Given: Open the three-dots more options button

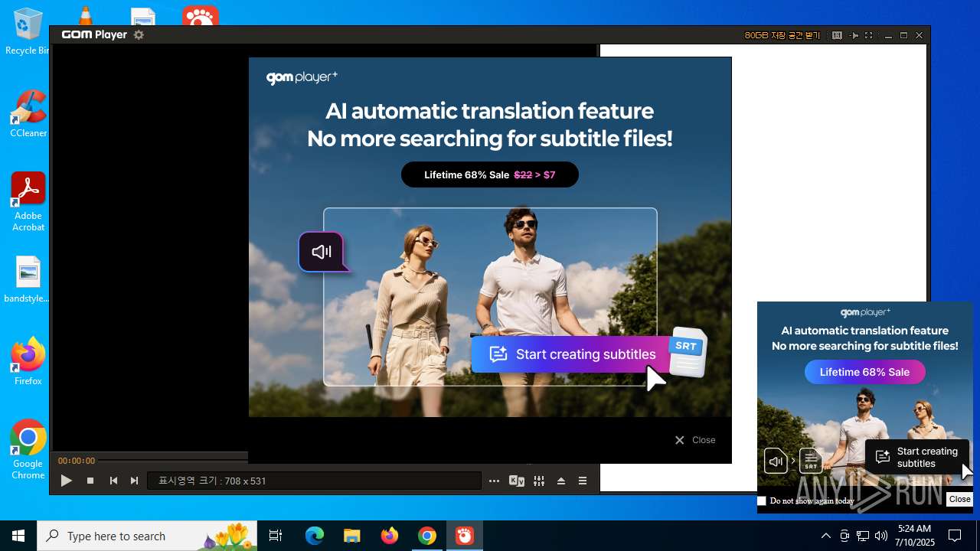Looking at the screenshot, I should tap(494, 481).
